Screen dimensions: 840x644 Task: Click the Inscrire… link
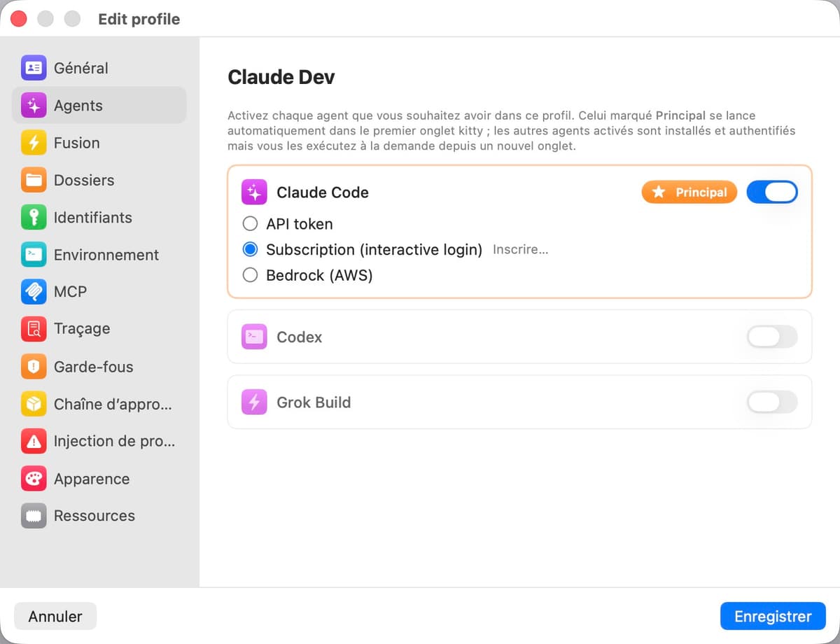(520, 250)
